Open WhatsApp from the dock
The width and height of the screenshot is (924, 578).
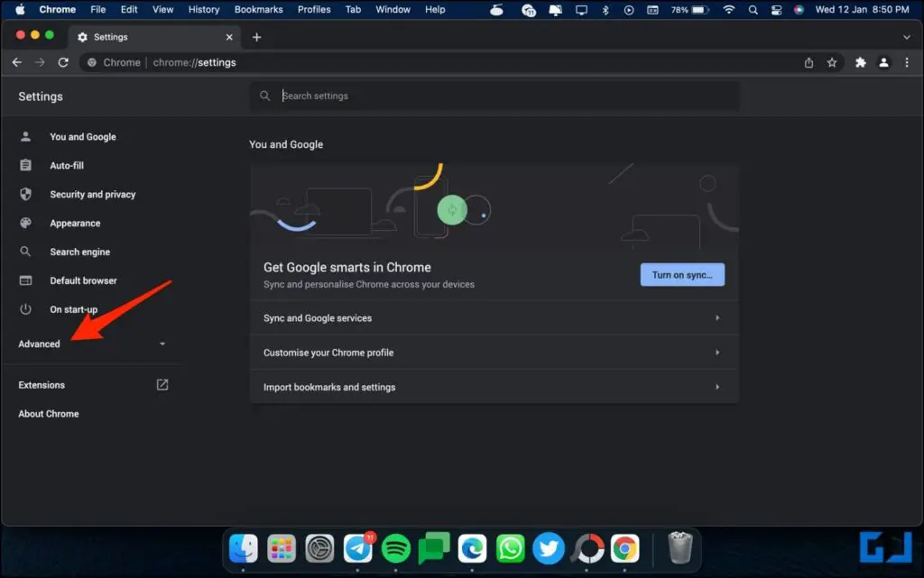click(511, 548)
